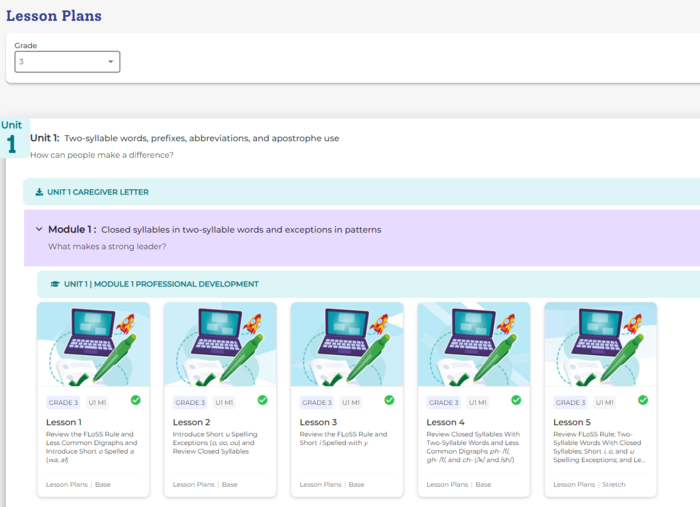Viewport: 700px width, 507px height.
Task: Open Unit 1 Caregiver Letter link
Action: coord(98,192)
